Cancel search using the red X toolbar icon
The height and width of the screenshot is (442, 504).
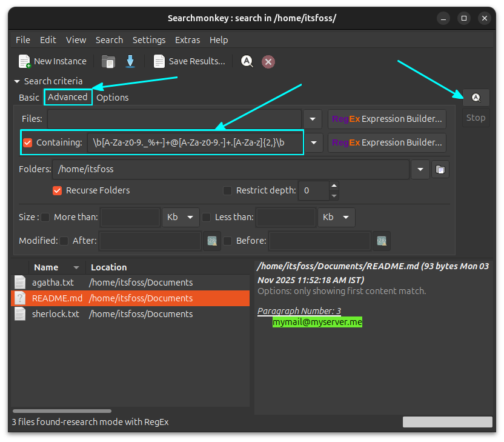[x=268, y=61]
